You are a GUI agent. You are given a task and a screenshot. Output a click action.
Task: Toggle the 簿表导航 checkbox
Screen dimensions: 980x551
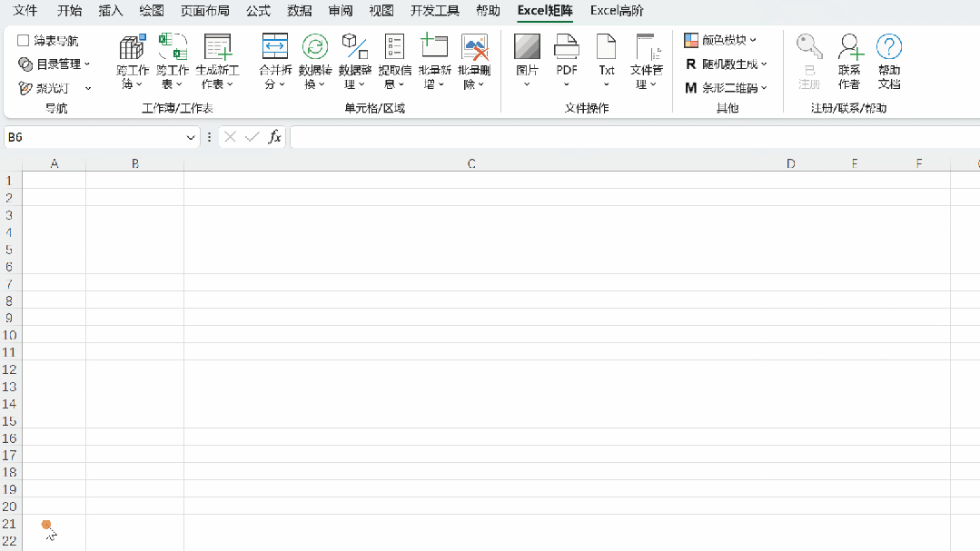pyautogui.click(x=23, y=41)
